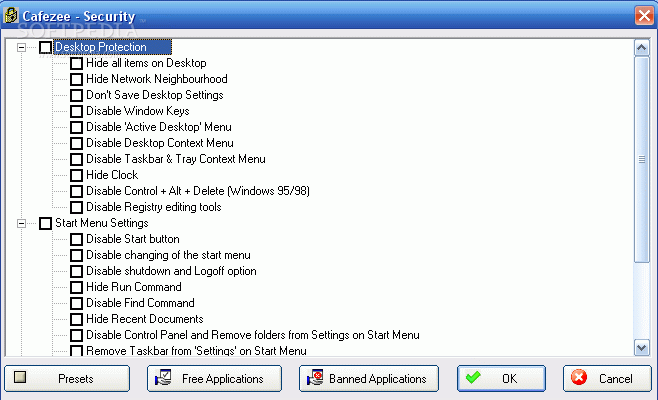Open Free Applications list

[214, 378]
